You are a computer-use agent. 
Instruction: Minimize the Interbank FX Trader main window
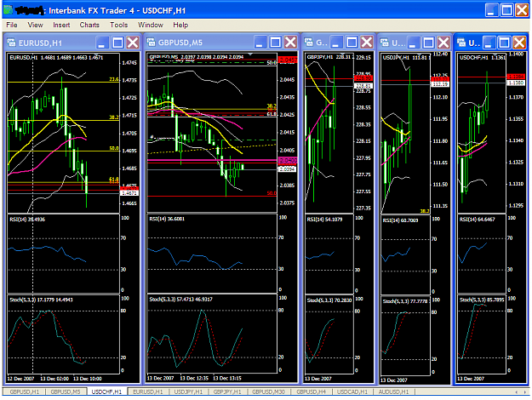(x=491, y=10)
